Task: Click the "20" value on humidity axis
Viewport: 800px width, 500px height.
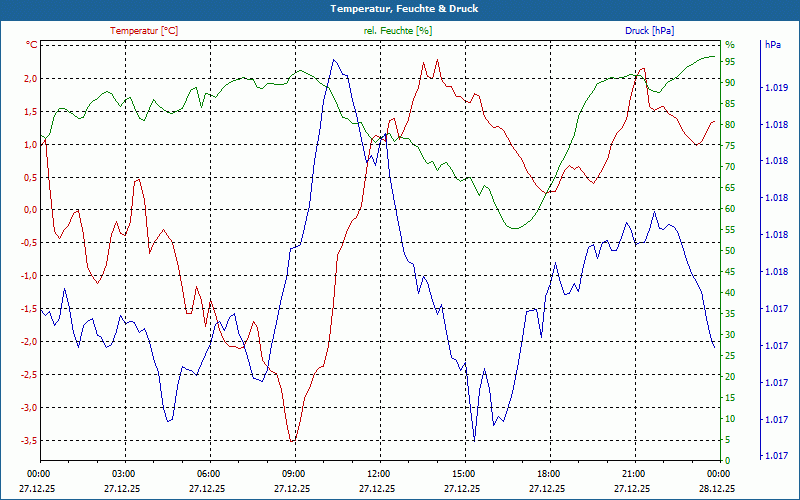Action: click(730, 377)
